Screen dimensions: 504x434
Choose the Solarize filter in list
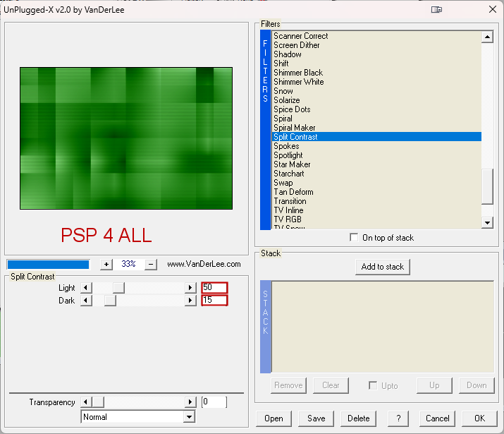[286, 100]
